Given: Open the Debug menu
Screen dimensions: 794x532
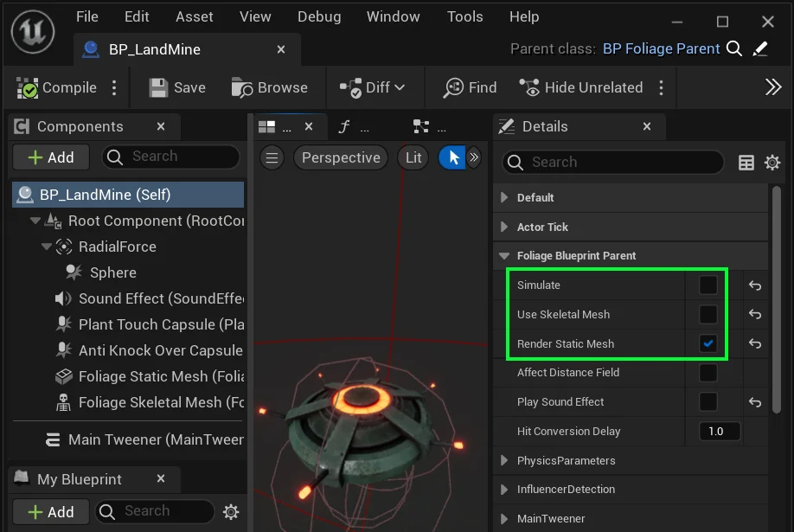Looking at the screenshot, I should [x=318, y=17].
